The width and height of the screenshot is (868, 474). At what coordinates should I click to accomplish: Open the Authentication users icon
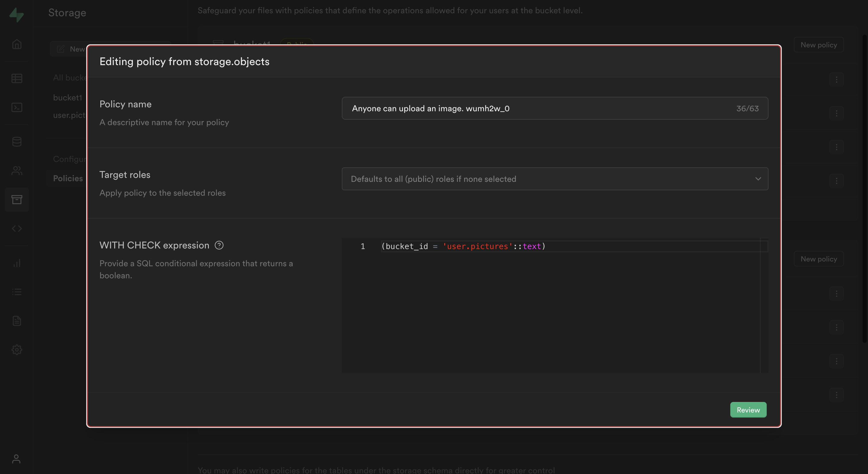click(x=17, y=171)
